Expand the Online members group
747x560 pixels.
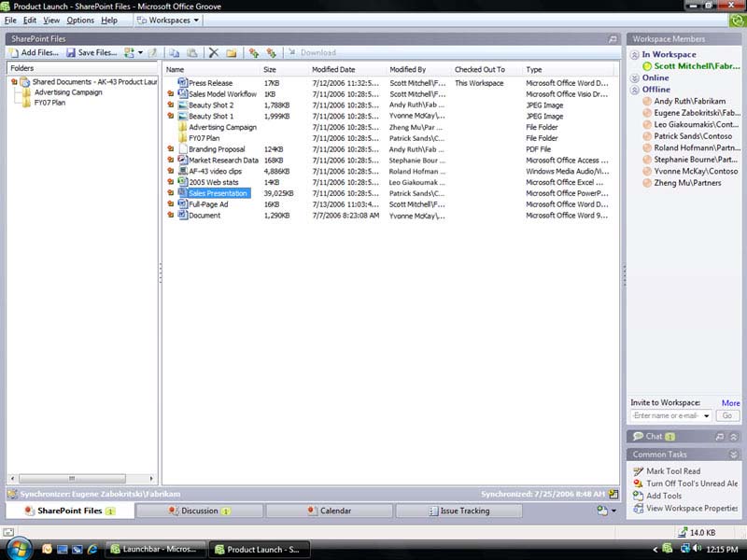click(635, 78)
